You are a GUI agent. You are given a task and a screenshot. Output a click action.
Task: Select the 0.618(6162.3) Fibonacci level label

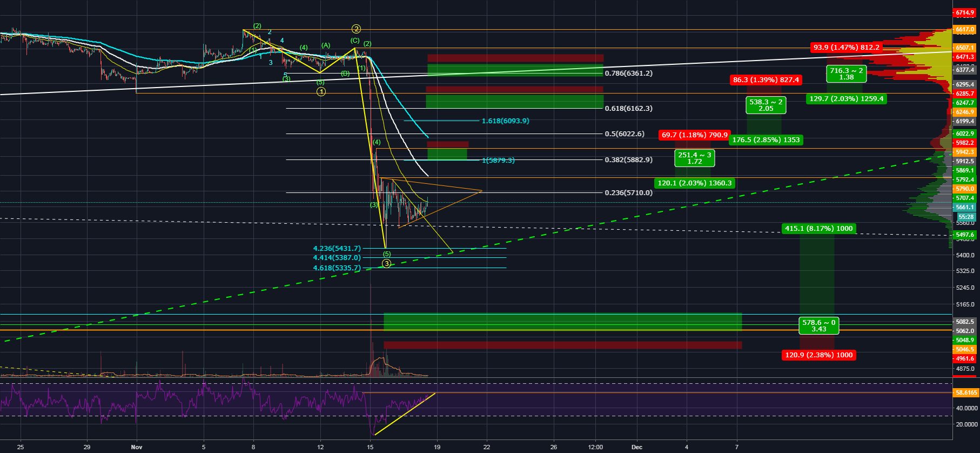628,109
